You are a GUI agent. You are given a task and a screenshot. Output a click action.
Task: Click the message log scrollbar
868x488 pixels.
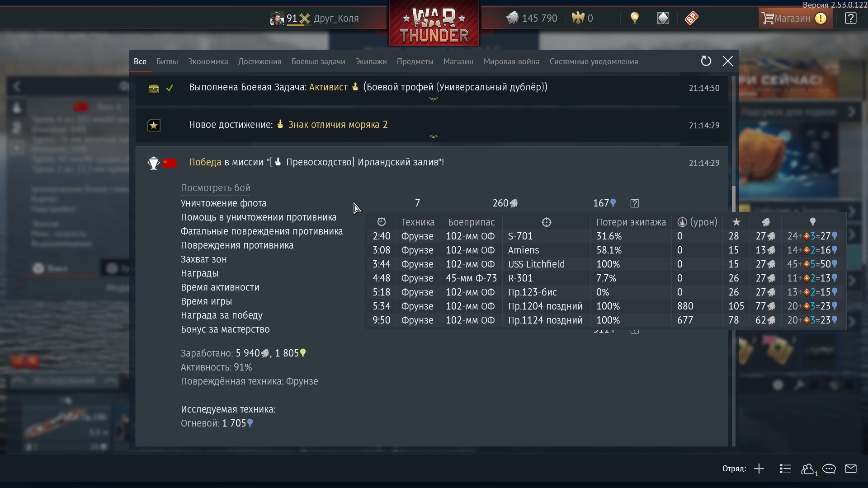coord(734,261)
